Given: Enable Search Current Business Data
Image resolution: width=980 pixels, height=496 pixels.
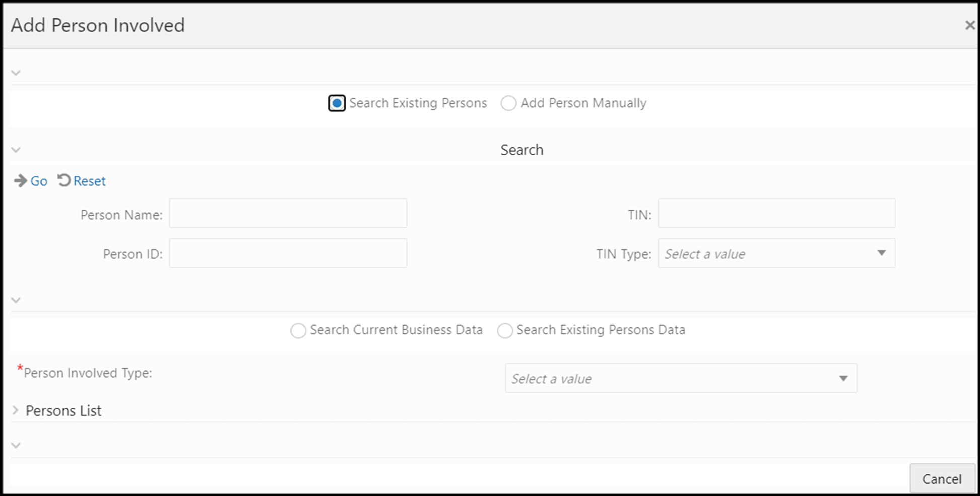Looking at the screenshot, I should (298, 331).
